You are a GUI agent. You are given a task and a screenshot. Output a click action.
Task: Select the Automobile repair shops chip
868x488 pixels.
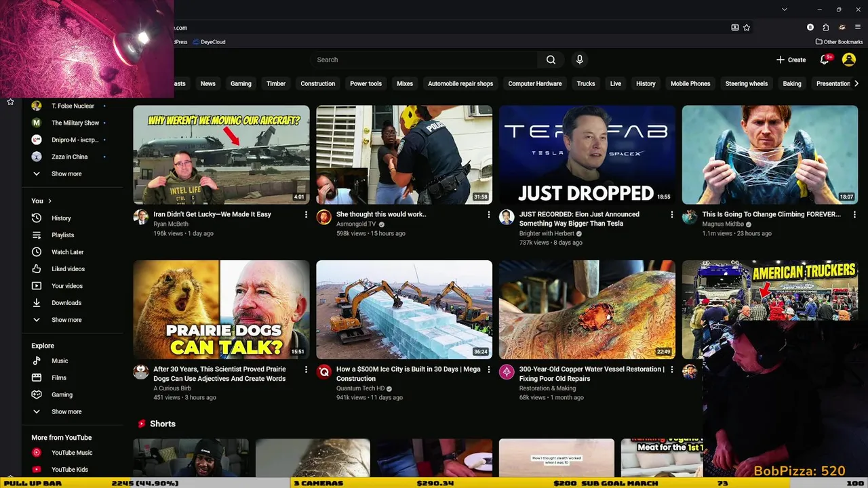(460, 84)
